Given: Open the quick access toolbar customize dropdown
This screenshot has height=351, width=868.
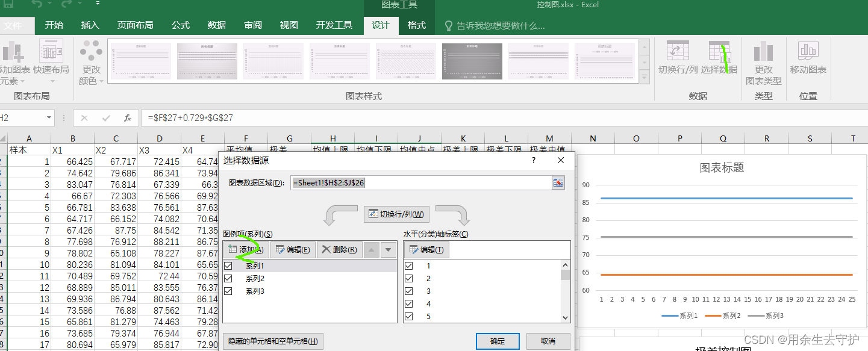Looking at the screenshot, I should click(98, 4).
